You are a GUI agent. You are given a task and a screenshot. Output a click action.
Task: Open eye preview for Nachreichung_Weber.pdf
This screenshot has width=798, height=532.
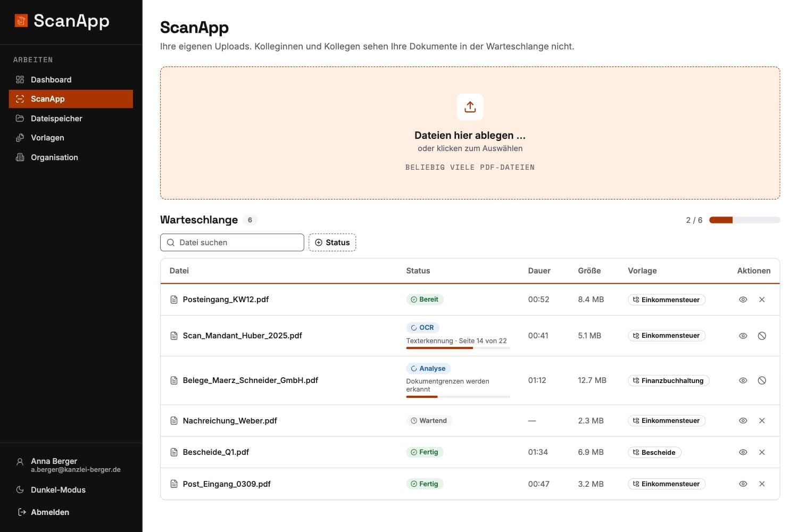coord(743,421)
